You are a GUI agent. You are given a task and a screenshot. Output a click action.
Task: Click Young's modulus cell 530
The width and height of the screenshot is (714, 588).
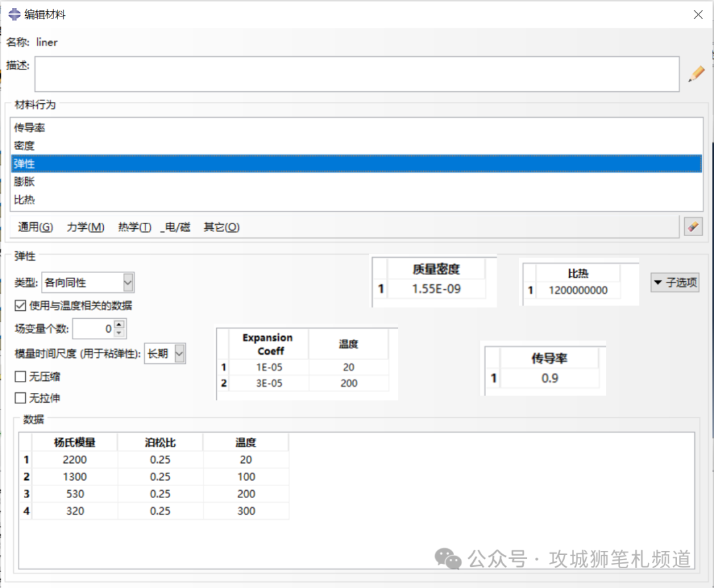click(75, 494)
